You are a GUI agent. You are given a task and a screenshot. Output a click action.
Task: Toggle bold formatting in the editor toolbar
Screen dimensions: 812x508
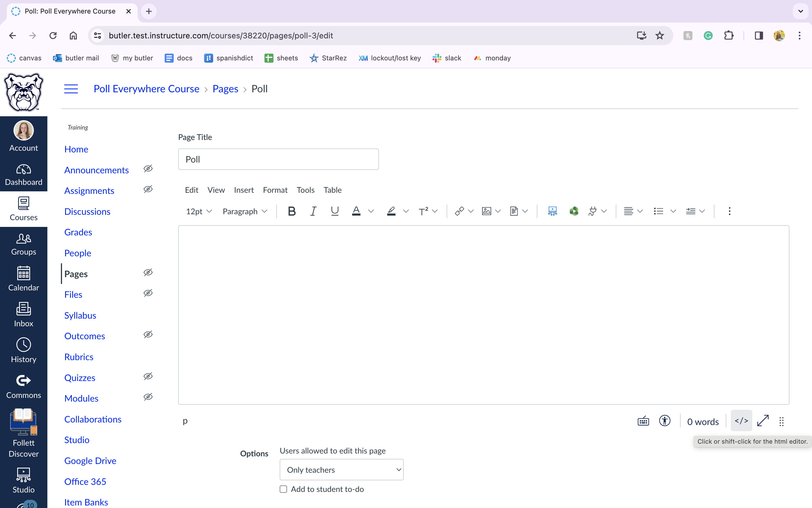[292, 211]
